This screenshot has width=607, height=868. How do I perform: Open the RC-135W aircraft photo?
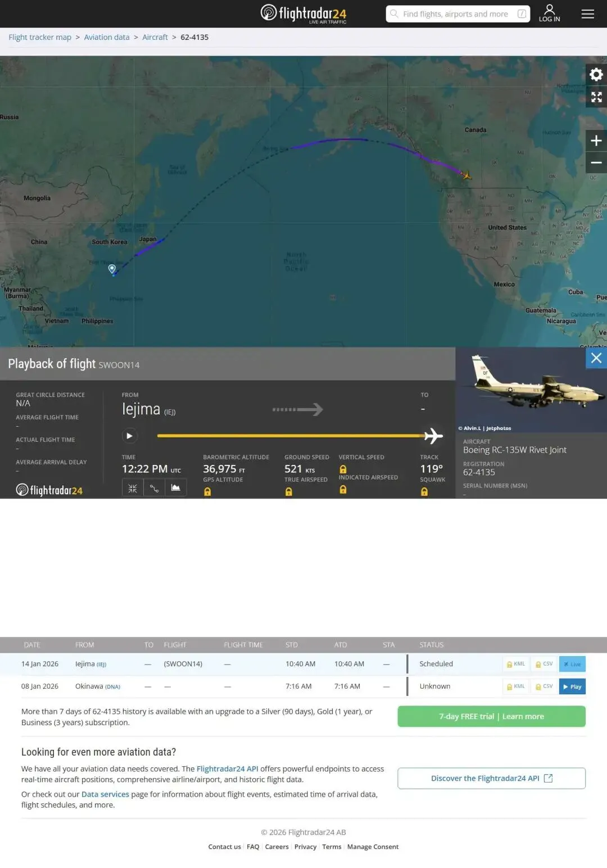[531, 390]
